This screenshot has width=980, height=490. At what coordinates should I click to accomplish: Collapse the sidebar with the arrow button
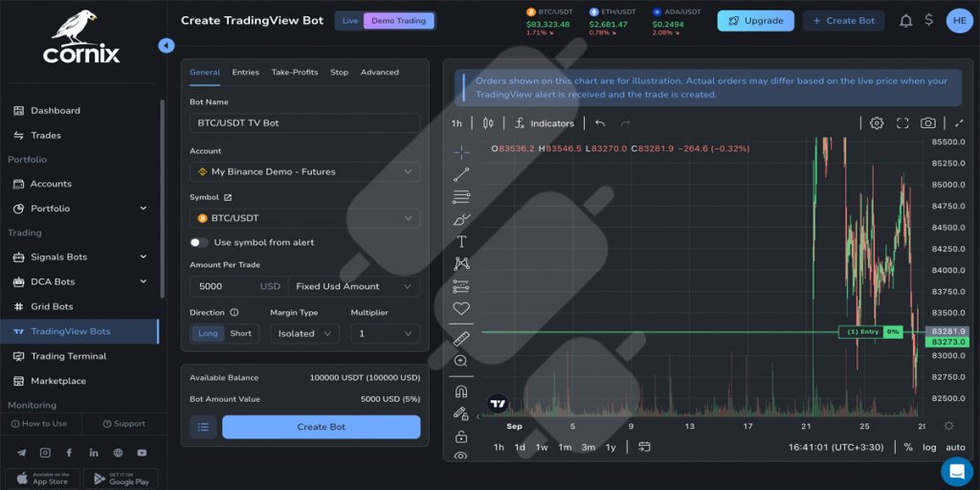coord(167,46)
